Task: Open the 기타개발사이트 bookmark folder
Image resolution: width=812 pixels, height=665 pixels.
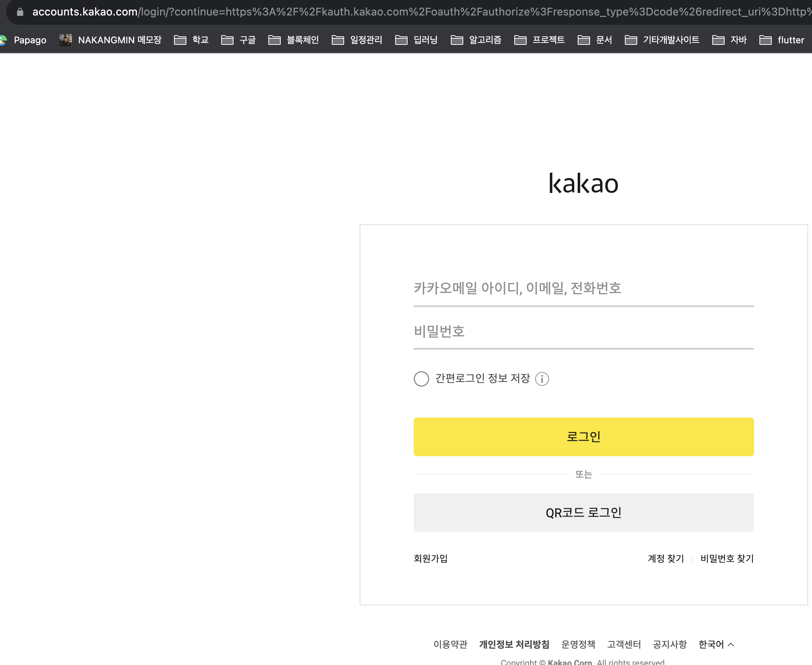Action: (x=662, y=40)
